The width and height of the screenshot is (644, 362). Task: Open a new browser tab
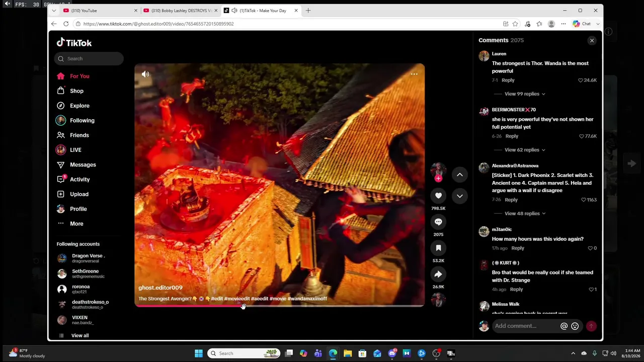(308, 11)
